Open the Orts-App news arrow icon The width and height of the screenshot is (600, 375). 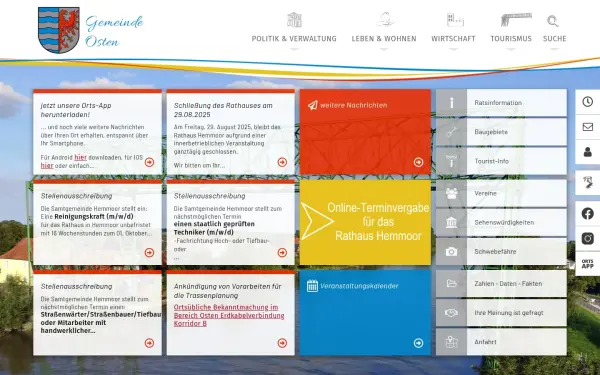(x=149, y=162)
